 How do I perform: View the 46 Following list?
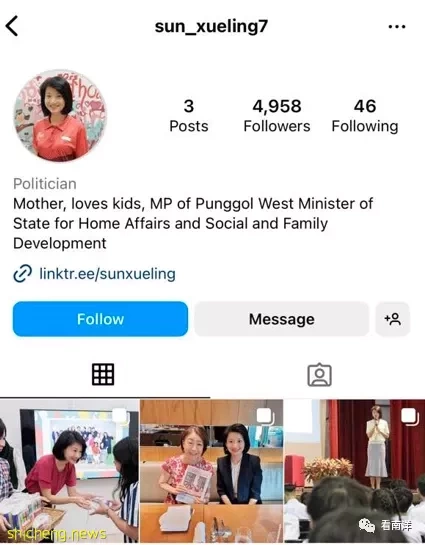point(365,116)
